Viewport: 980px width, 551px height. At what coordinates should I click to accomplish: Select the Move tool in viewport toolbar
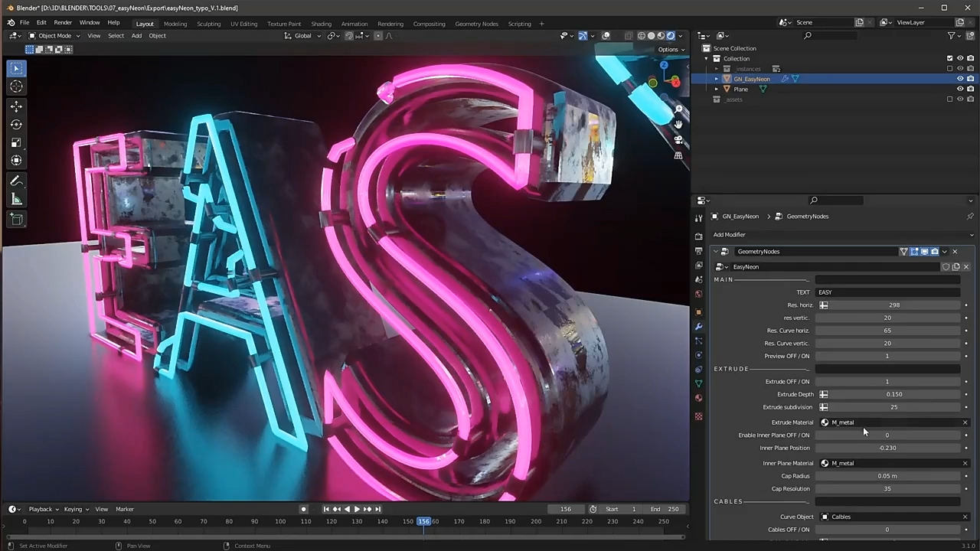pos(16,106)
